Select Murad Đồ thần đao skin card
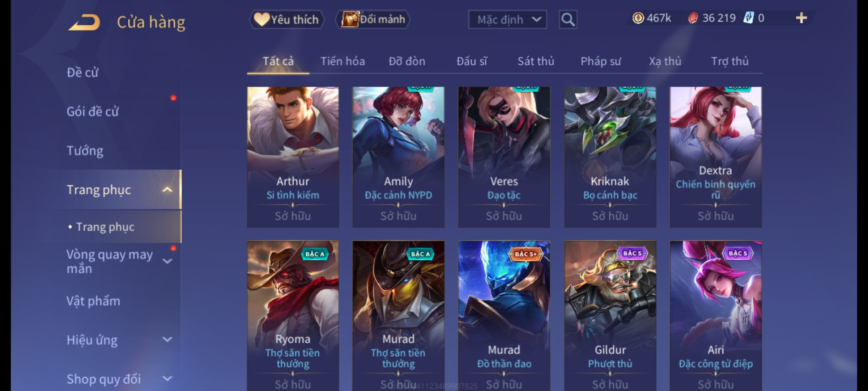This screenshot has width=868, height=391. click(504, 316)
